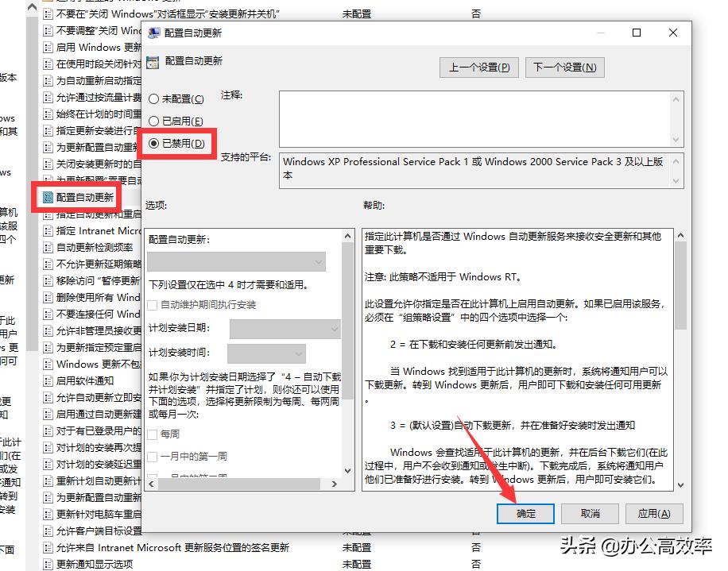Click the icon beside 指定 Intranet Micro policy
This screenshot has height=571, width=728.
coord(48,230)
